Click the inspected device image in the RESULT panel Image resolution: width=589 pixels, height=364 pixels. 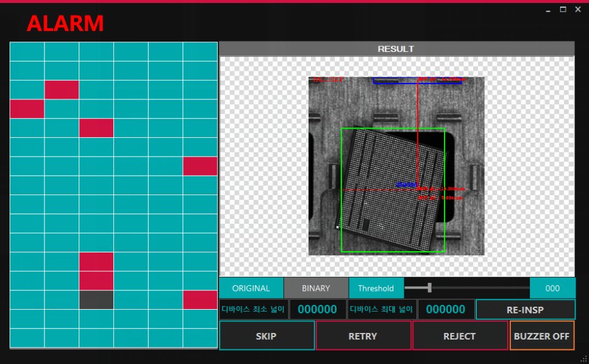click(396, 166)
